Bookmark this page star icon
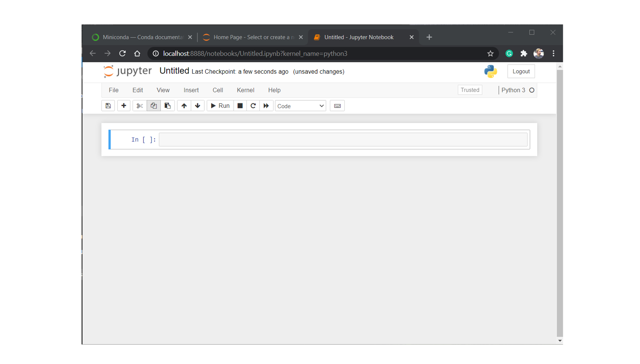 (490, 54)
